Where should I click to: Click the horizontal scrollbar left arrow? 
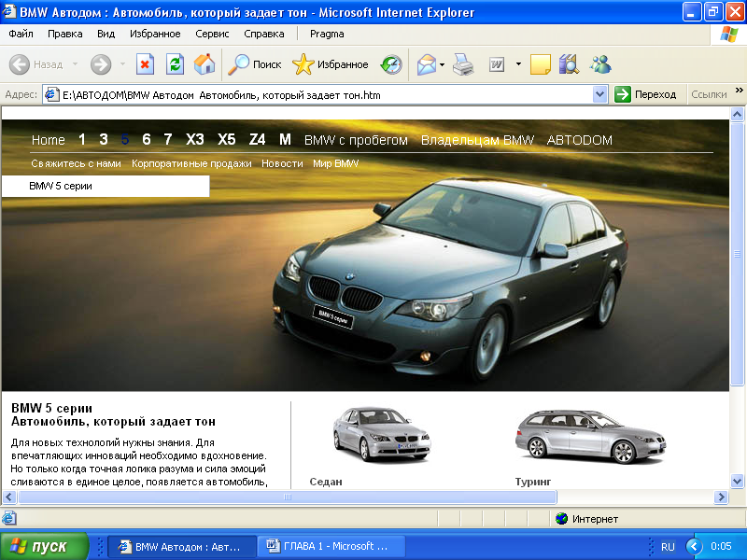pyautogui.click(x=9, y=497)
